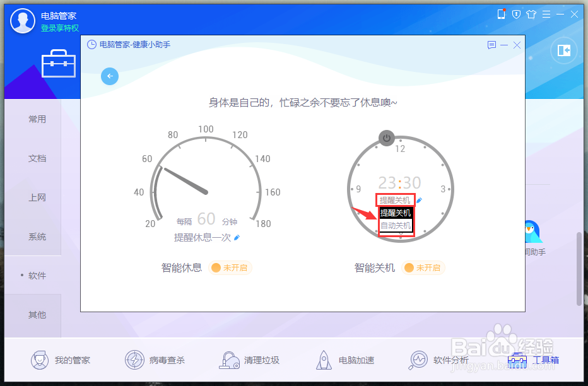Image resolution: width=588 pixels, height=386 pixels.
Task: Click the 登录享特权 login link
Action: tap(60, 28)
